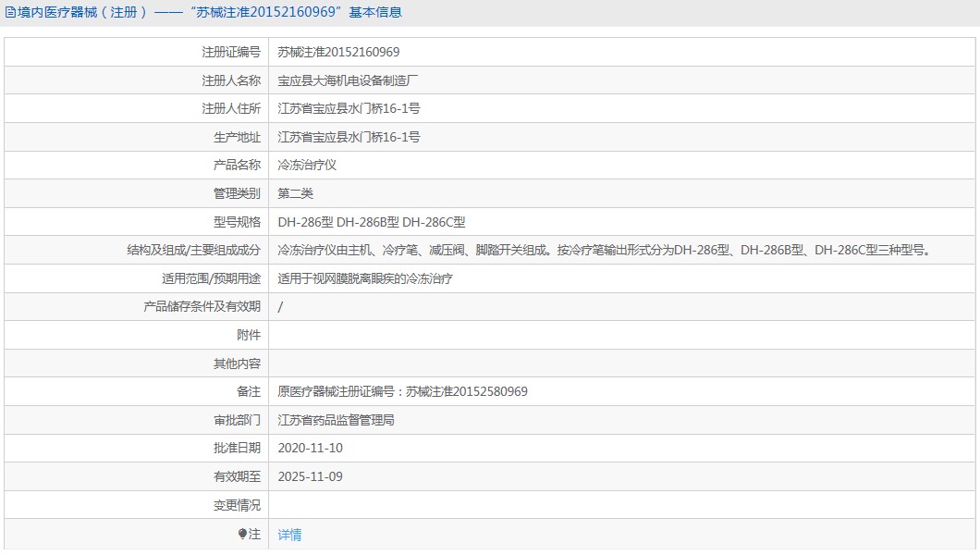The width and height of the screenshot is (980, 555).
Task: Click the bulb icon beside 注 label
Action: point(243,534)
